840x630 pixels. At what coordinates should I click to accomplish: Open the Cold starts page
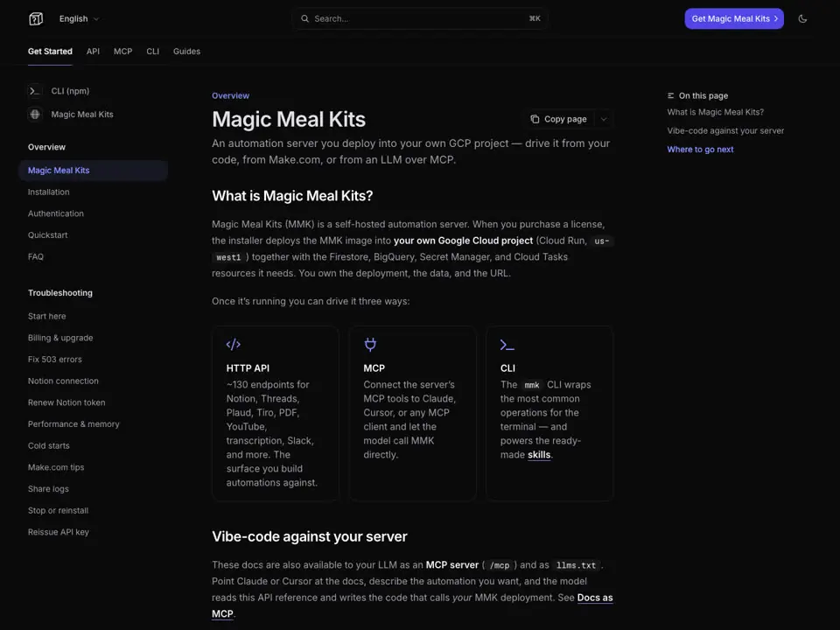pyautogui.click(x=49, y=445)
